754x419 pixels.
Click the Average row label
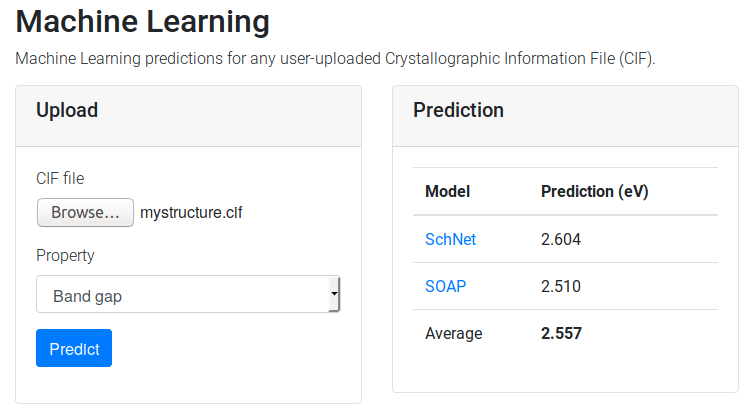[453, 333]
